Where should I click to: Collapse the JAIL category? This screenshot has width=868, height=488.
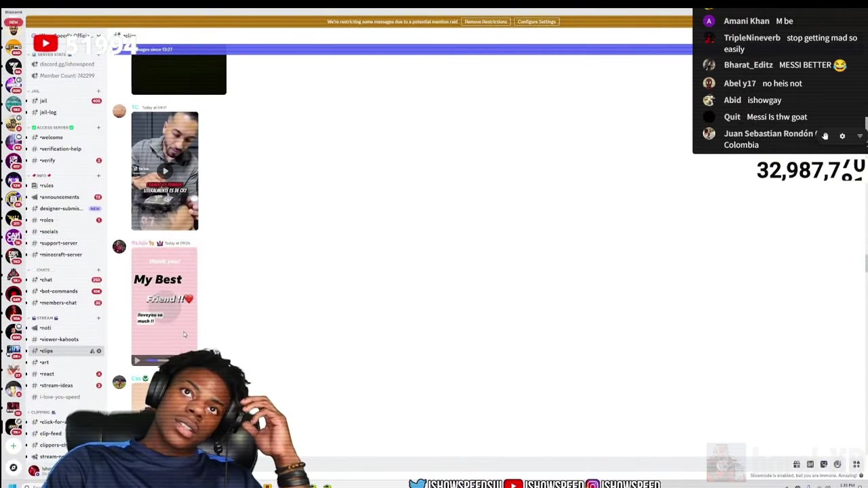click(x=34, y=91)
